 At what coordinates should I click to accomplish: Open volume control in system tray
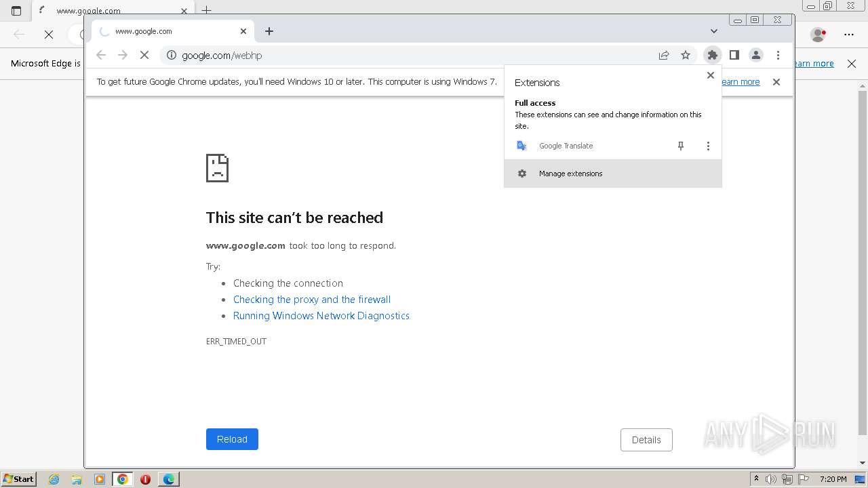(x=771, y=479)
